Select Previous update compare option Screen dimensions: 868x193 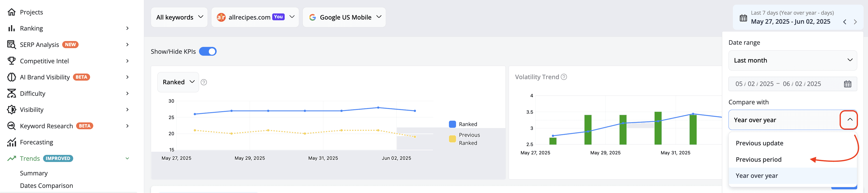[760, 143]
